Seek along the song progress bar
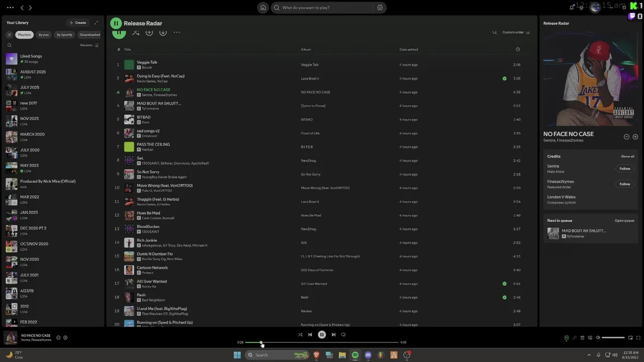Viewport: 644px width, 362px height. pyautogui.click(x=322, y=342)
